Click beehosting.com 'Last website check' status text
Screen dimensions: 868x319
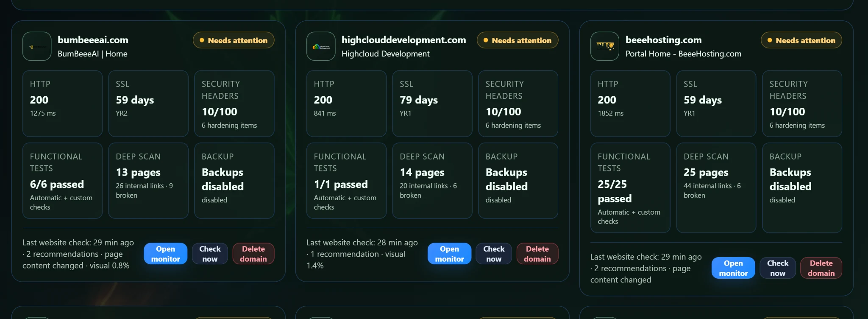[x=646, y=268]
